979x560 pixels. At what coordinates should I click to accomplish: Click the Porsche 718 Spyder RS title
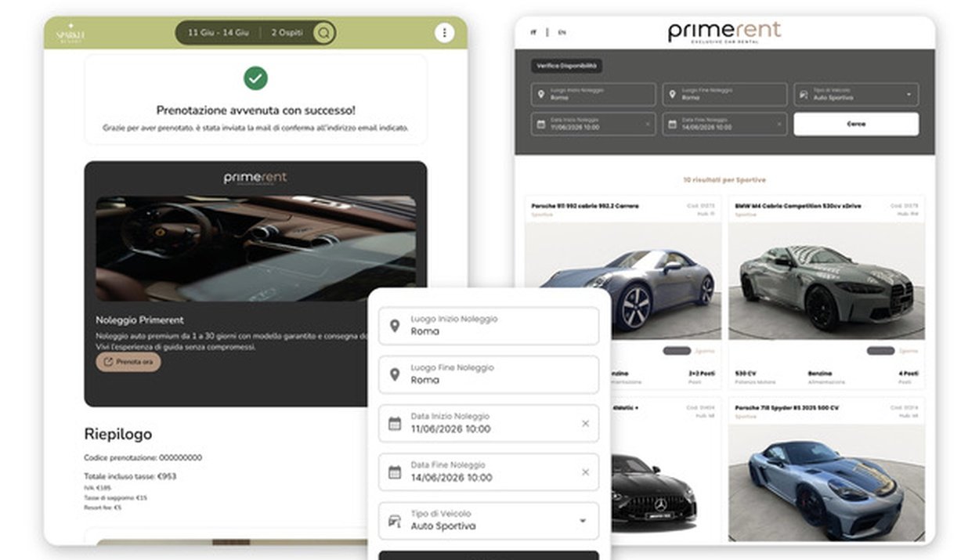(786, 407)
